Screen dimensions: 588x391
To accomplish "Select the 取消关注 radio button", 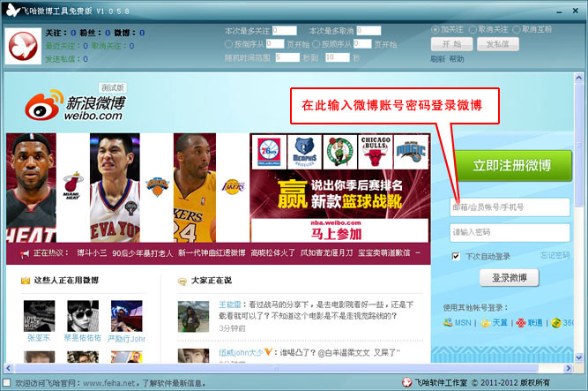I will 473,29.
